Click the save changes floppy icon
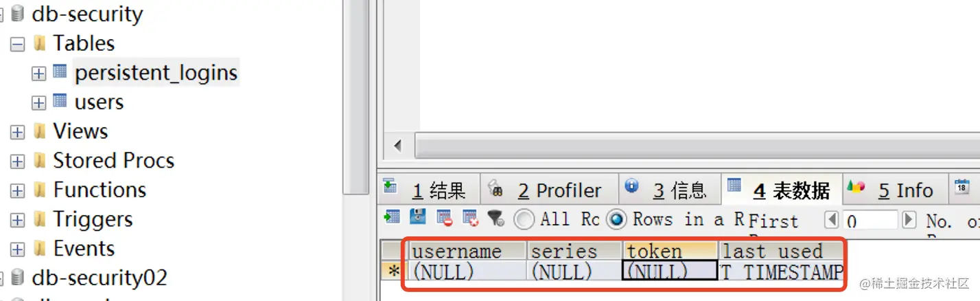The image size is (980, 301). coord(418,218)
